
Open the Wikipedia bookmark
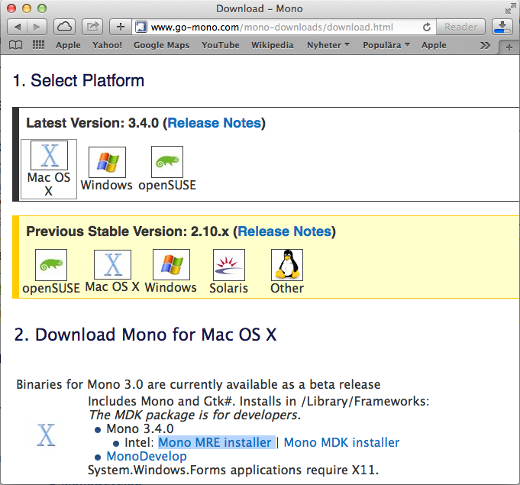point(272,45)
